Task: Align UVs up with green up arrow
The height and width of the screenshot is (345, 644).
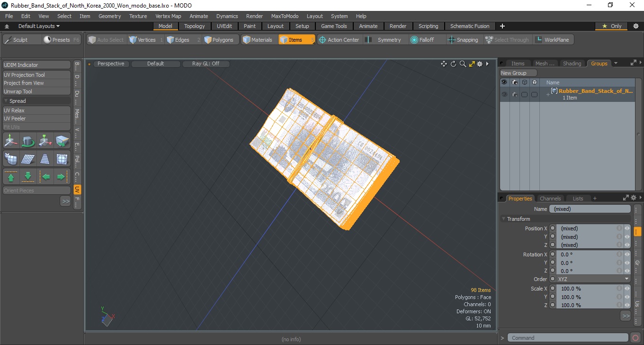Action: [11, 176]
